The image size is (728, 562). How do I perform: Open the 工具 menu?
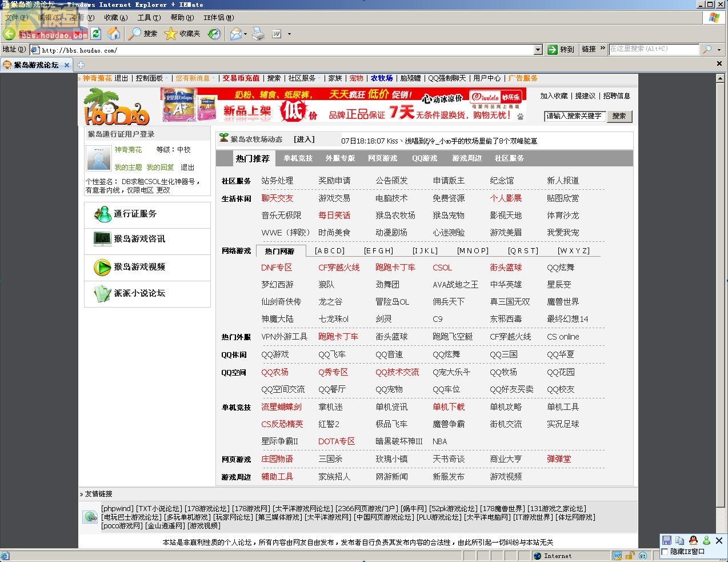[149, 18]
